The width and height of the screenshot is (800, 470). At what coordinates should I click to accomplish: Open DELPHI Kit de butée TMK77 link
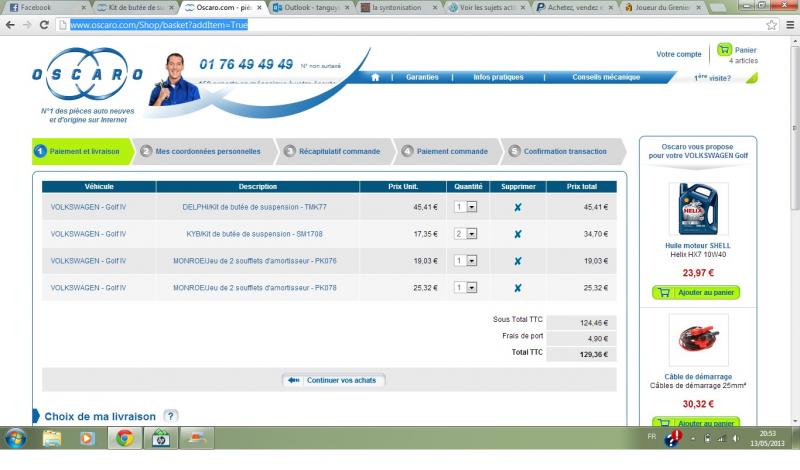[x=254, y=207]
